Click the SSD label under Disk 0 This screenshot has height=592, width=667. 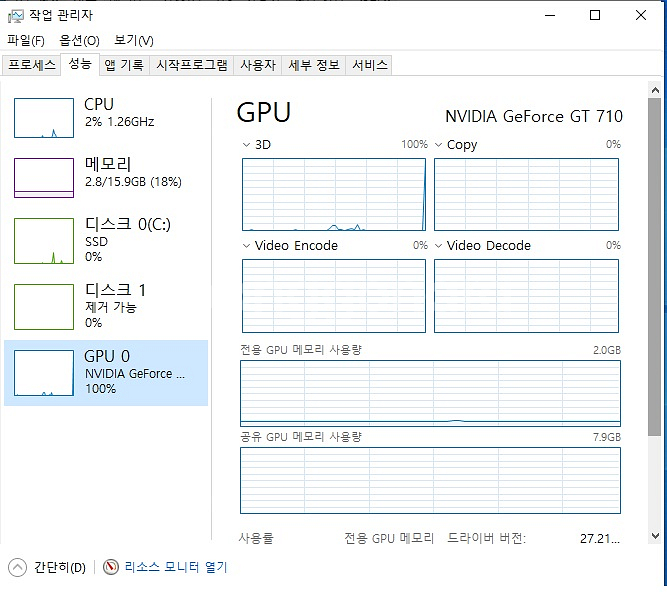point(96,242)
